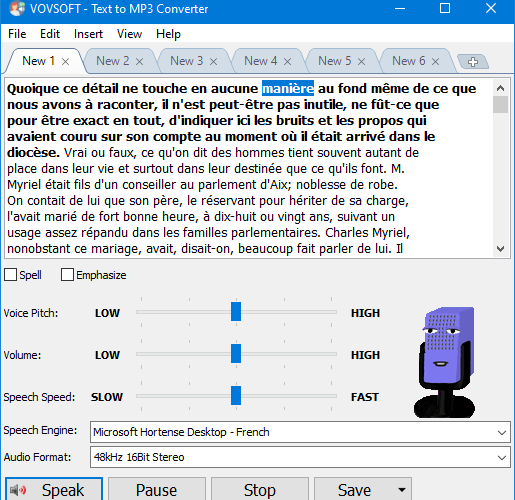Click the Stop button
The height and width of the screenshot is (500, 515).
click(x=260, y=490)
